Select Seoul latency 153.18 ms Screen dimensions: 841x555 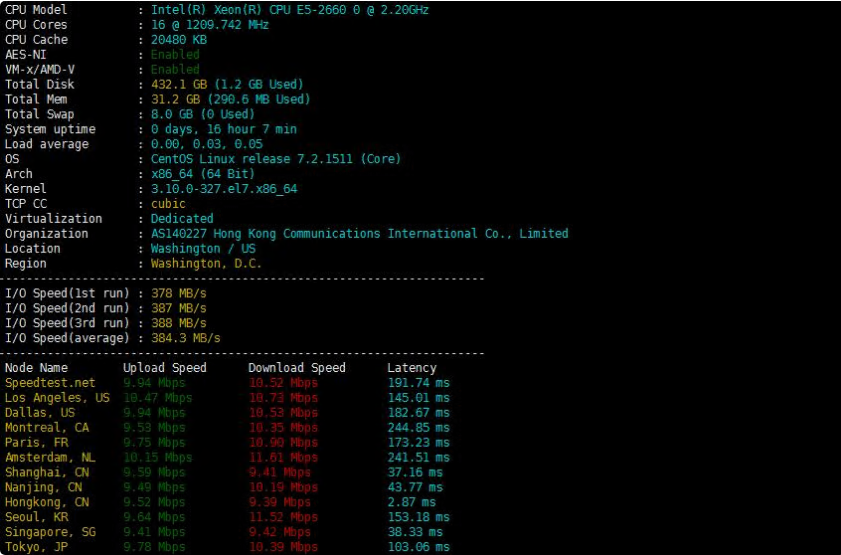[418, 517]
